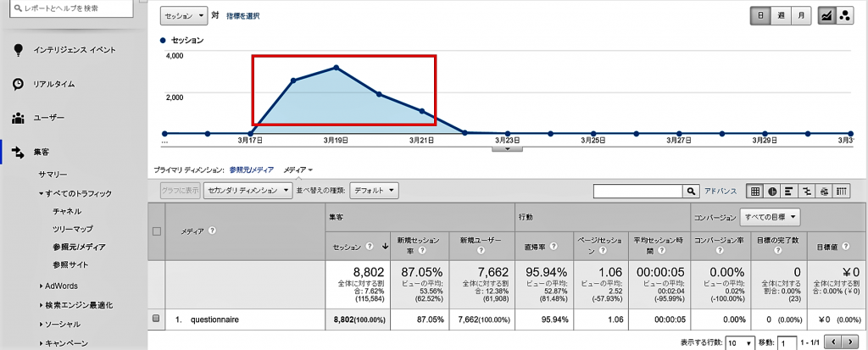Click the magnifier button beside the table search box
The height and width of the screenshot is (350, 868).
coord(691,192)
